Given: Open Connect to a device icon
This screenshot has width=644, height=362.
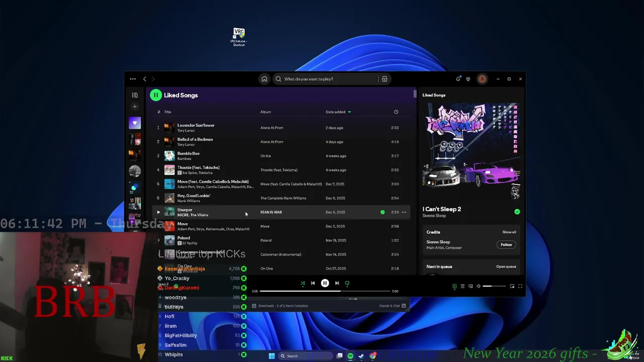Looking at the screenshot, I should point(470,286).
